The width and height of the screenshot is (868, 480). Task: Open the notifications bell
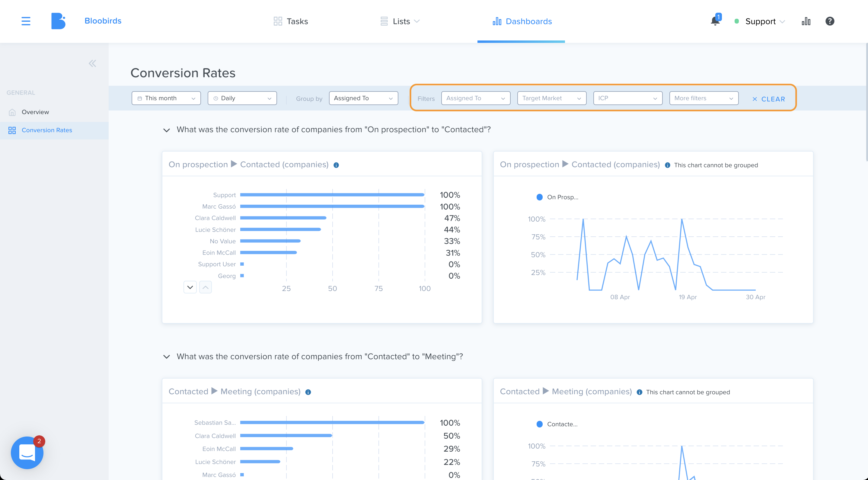coord(715,21)
